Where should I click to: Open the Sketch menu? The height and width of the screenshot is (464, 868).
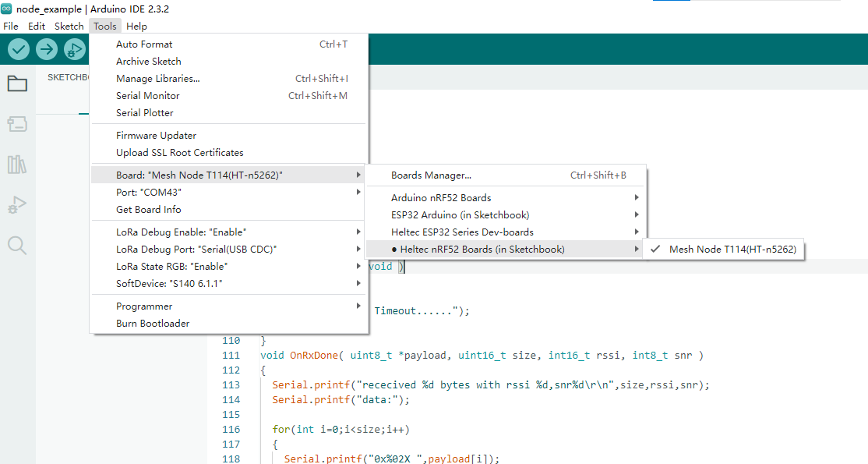[69, 26]
